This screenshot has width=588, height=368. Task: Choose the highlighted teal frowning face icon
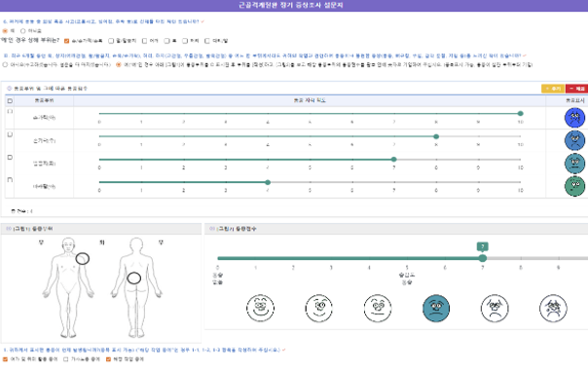[x=436, y=308]
